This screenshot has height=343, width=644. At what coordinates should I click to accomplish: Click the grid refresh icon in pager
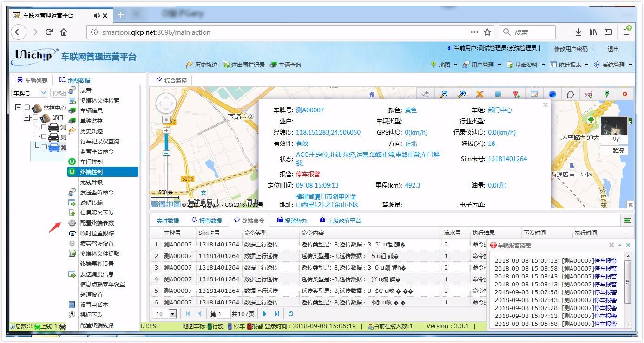pyautogui.click(x=291, y=314)
